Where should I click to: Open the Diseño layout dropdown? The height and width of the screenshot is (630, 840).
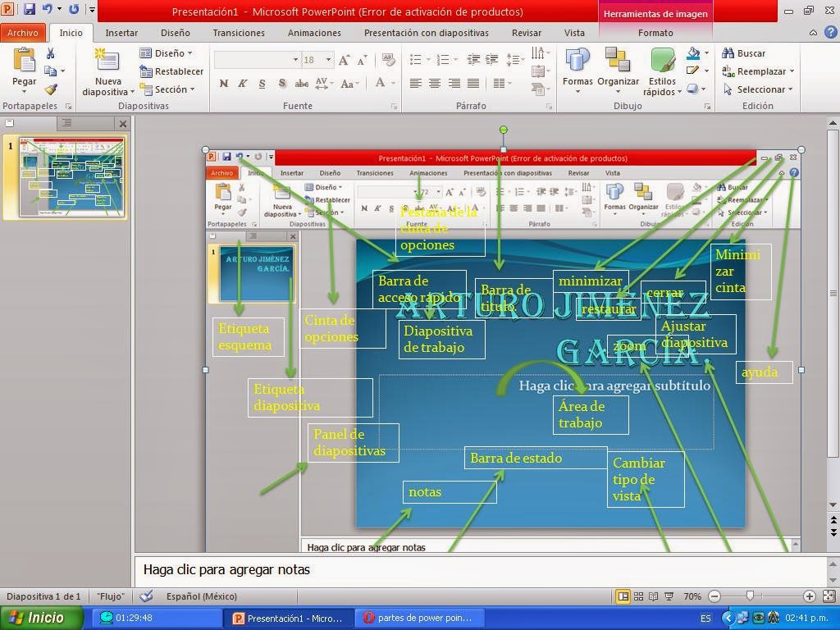point(170,52)
